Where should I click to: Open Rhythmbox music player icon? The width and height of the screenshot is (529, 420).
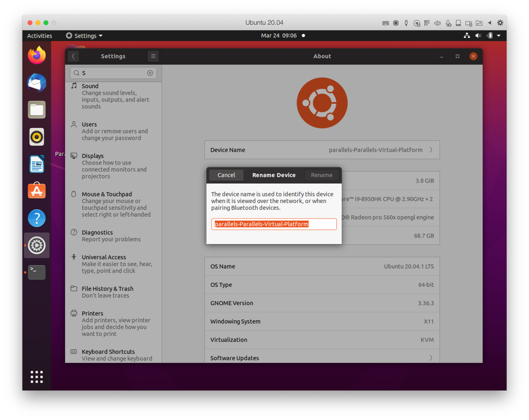coord(37,137)
